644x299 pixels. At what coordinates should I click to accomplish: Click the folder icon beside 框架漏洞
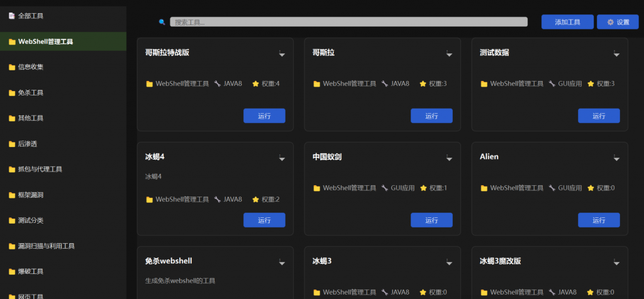pos(12,195)
